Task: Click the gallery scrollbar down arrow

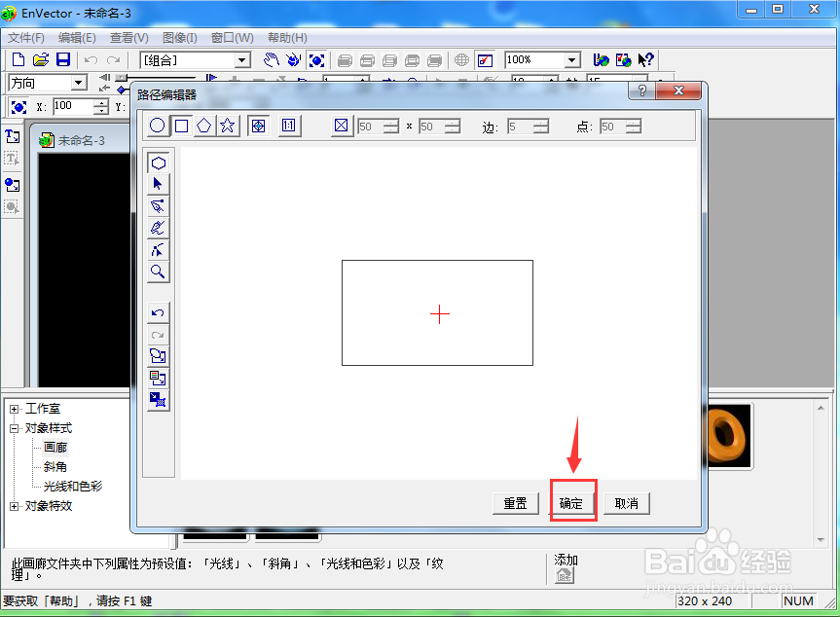Action: click(x=821, y=540)
